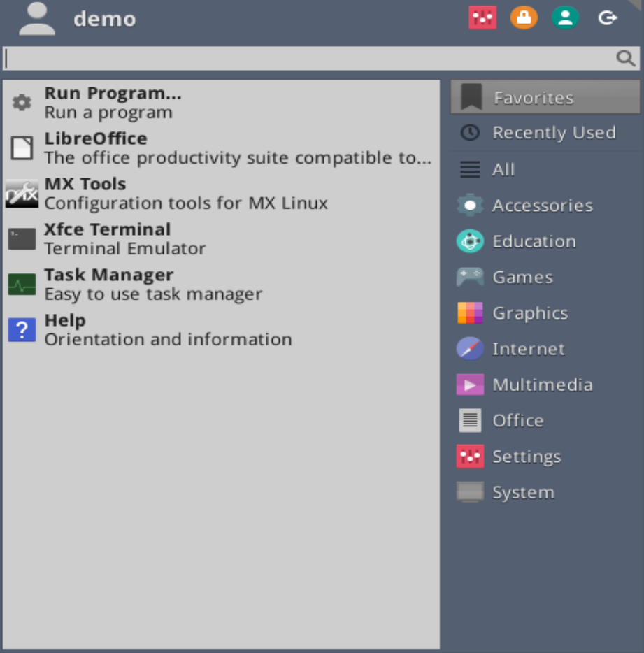Browse the Internet category label
This screenshot has height=653, width=644.
point(529,349)
